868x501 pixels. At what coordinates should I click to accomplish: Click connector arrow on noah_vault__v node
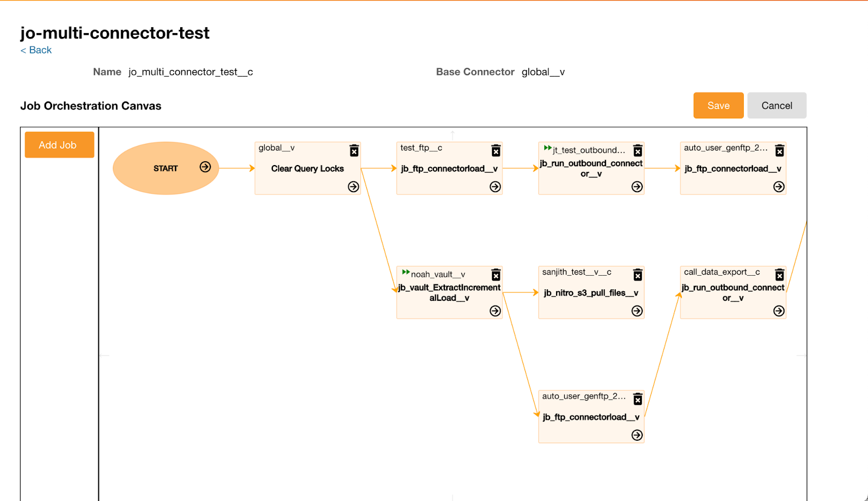click(x=495, y=311)
